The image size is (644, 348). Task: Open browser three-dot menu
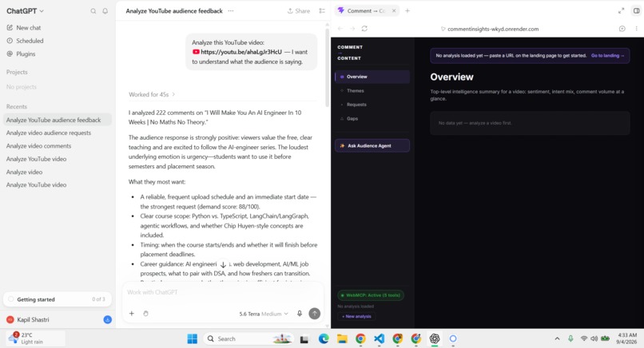coord(636,29)
